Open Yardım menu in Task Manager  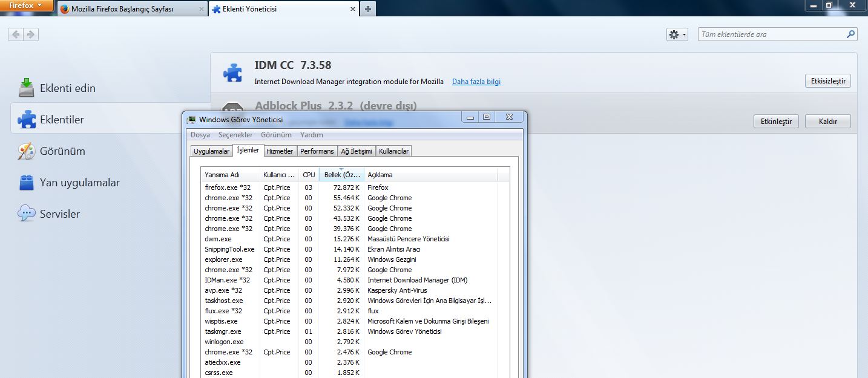click(312, 135)
